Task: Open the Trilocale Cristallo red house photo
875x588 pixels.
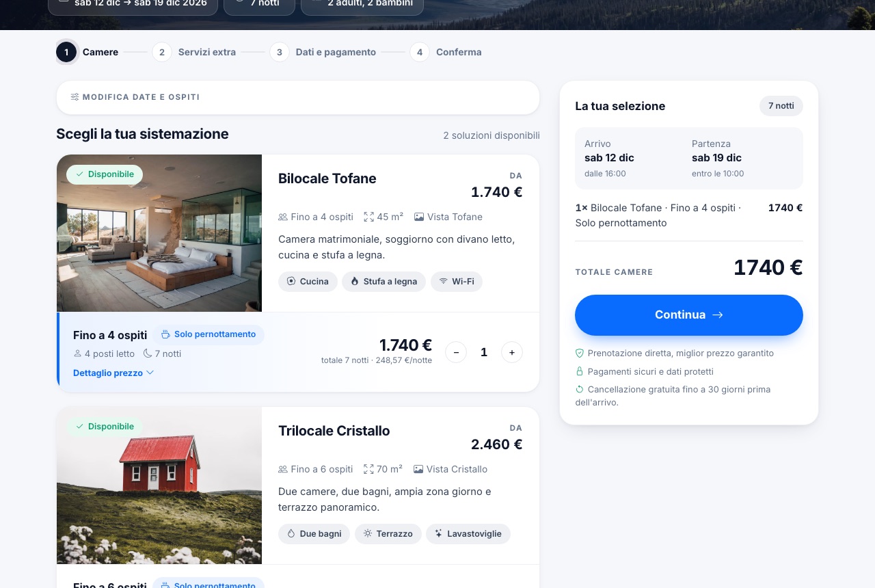Action: point(159,485)
